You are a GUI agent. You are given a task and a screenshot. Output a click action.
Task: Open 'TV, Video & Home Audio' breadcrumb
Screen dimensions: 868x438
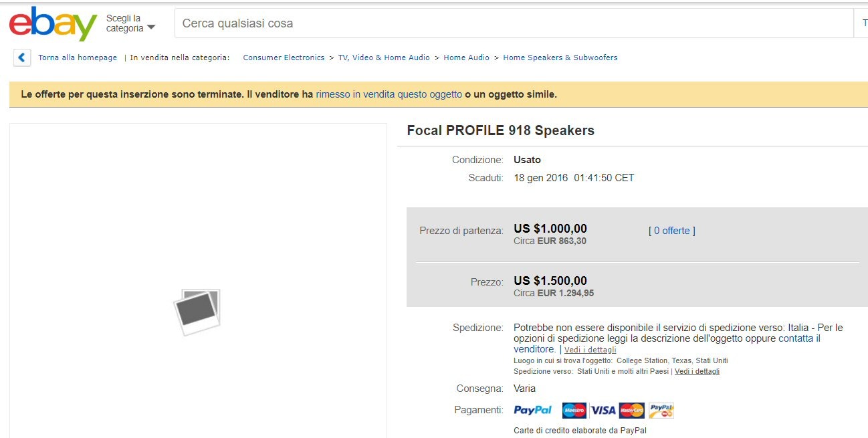point(384,58)
